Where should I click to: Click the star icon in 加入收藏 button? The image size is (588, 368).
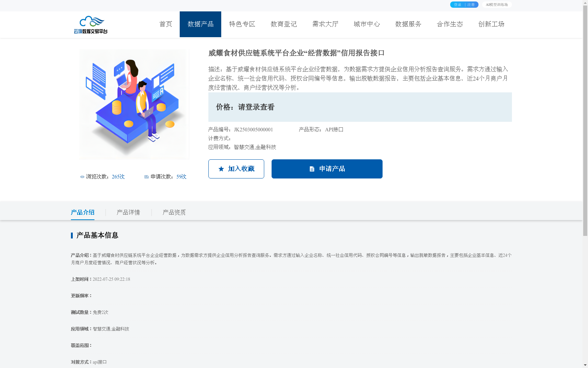point(221,169)
